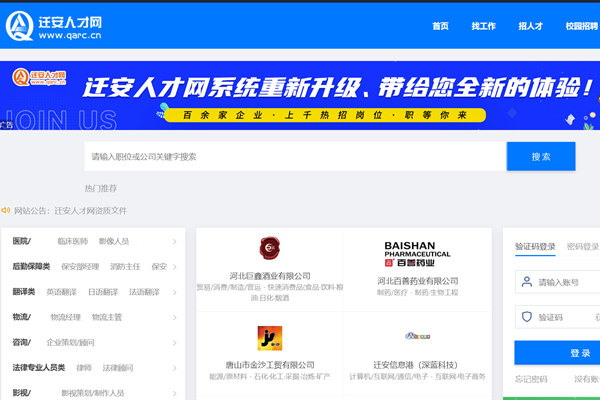This screenshot has width=600, height=400.
Task: Focus the job keyword search field
Action: (x=295, y=156)
